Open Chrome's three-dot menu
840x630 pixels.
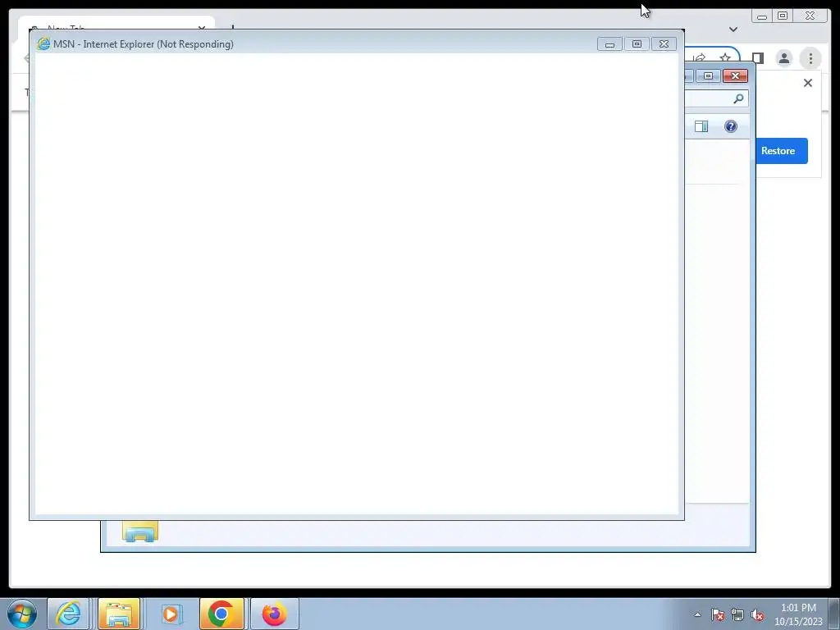pos(810,58)
